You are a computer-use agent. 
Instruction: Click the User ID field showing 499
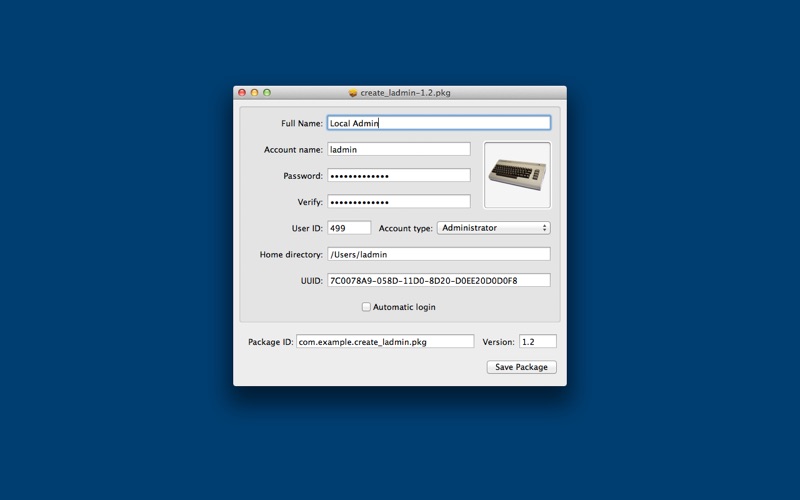point(349,228)
